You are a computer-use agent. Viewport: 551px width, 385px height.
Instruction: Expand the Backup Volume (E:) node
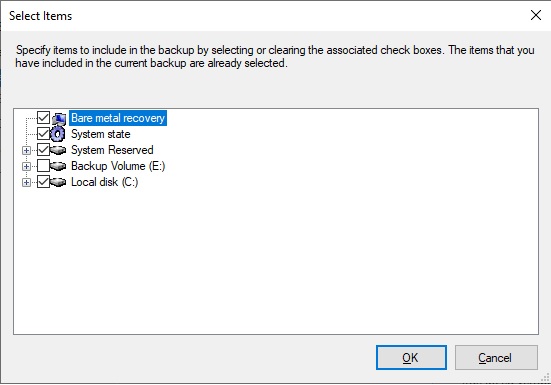pos(26,166)
